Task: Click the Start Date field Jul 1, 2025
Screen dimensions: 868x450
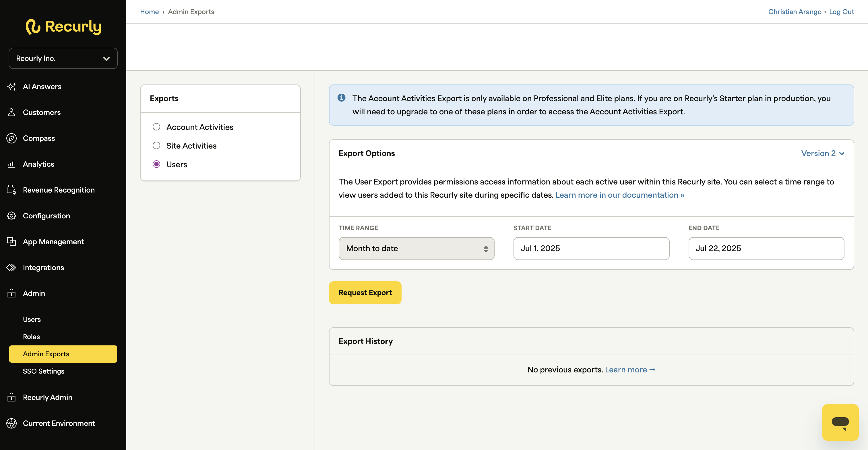Action: tap(591, 249)
